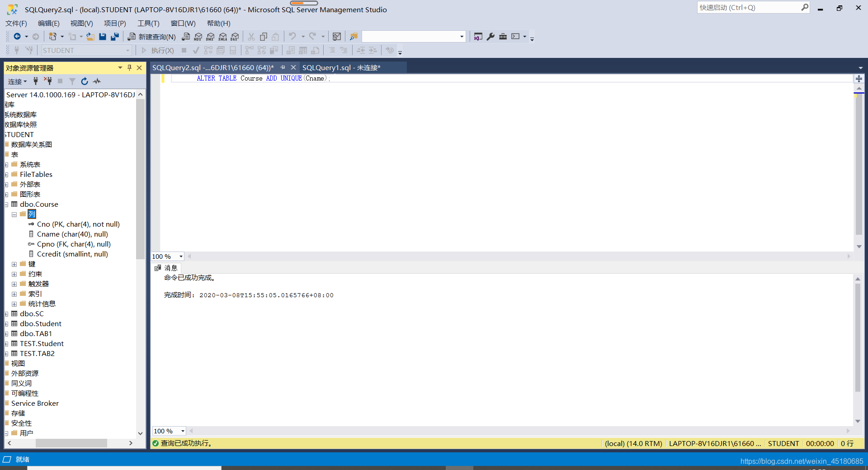Toggle auto-hide pin of Object Explorer
Image resolution: width=868 pixels, height=470 pixels.
click(129, 68)
